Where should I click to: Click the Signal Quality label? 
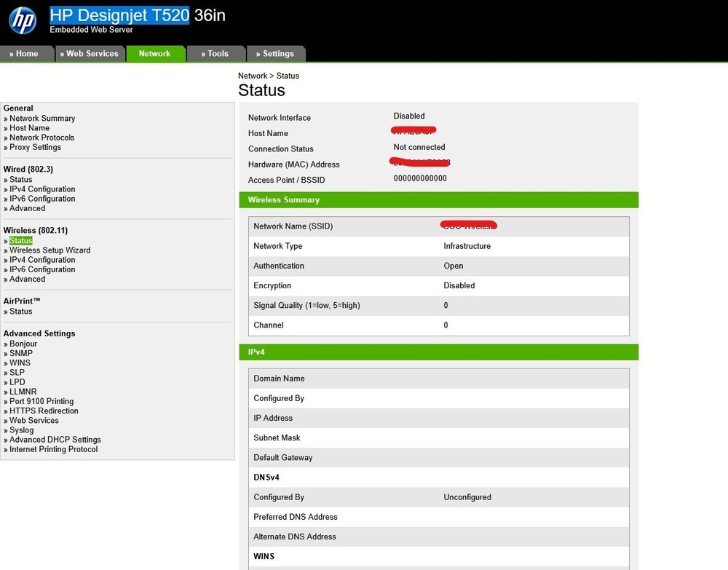[306, 306]
